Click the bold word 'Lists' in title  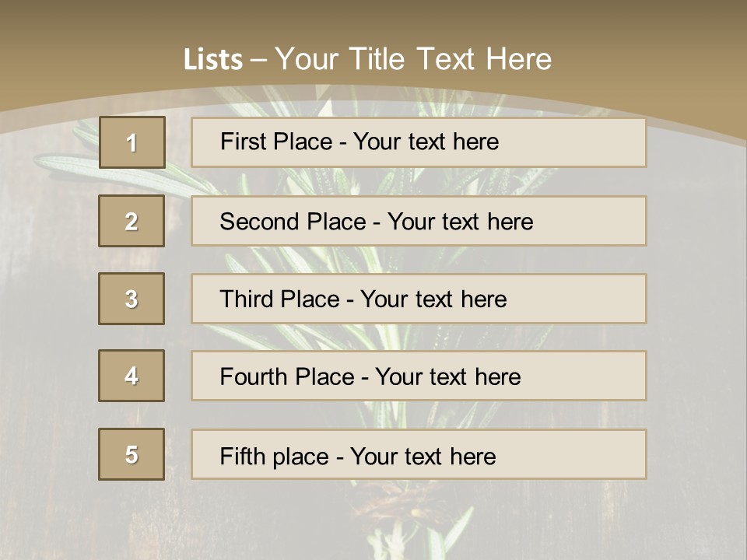(212, 60)
